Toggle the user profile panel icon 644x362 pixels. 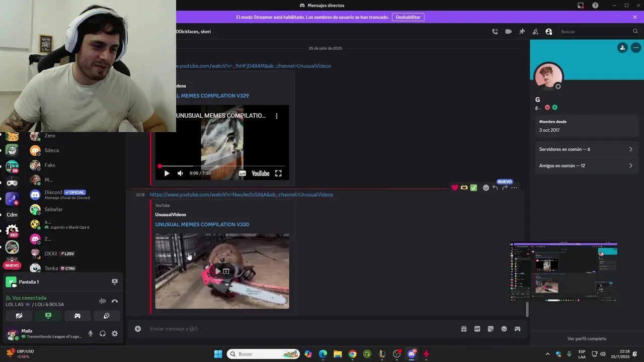click(549, 32)
